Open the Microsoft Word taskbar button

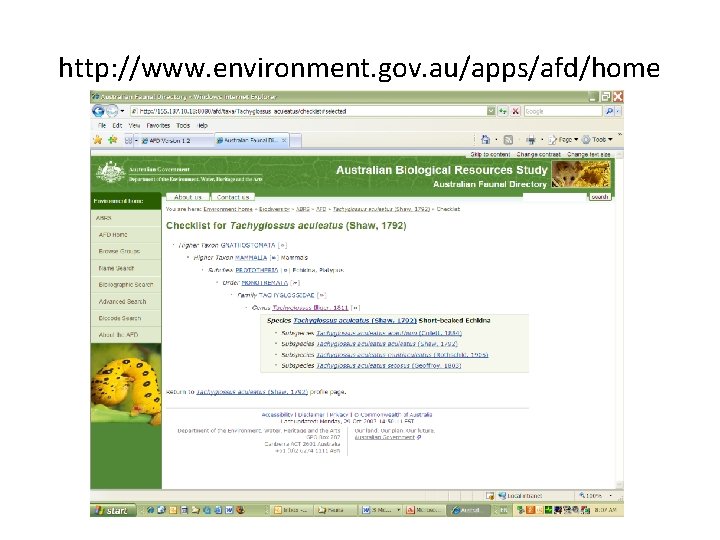pyautogui.click(x=381, y=510)
